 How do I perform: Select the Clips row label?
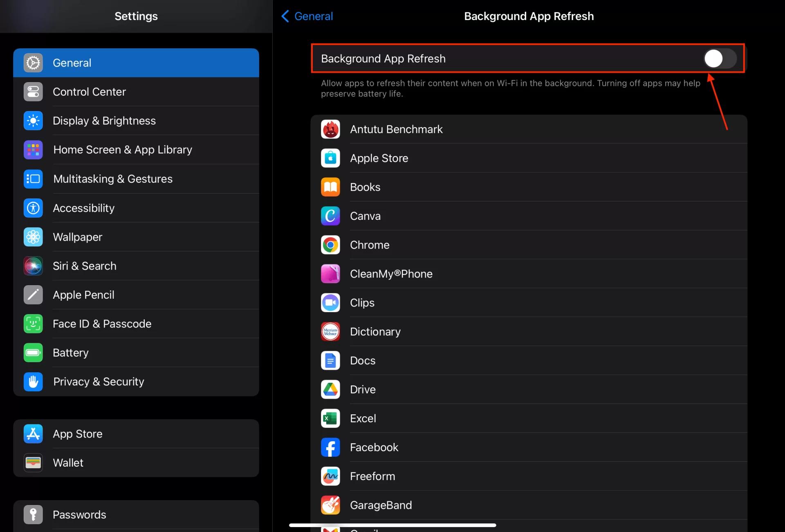pyautogui.click(x=362, y=303)
